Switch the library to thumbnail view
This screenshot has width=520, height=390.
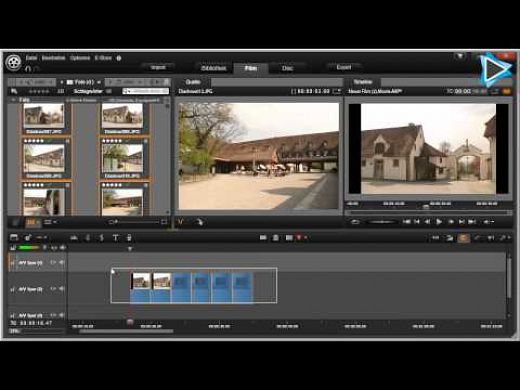(x=31, y=222)
